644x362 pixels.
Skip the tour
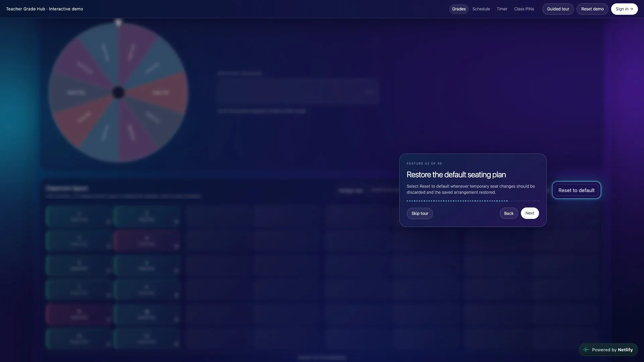click(x=420, y=214)
